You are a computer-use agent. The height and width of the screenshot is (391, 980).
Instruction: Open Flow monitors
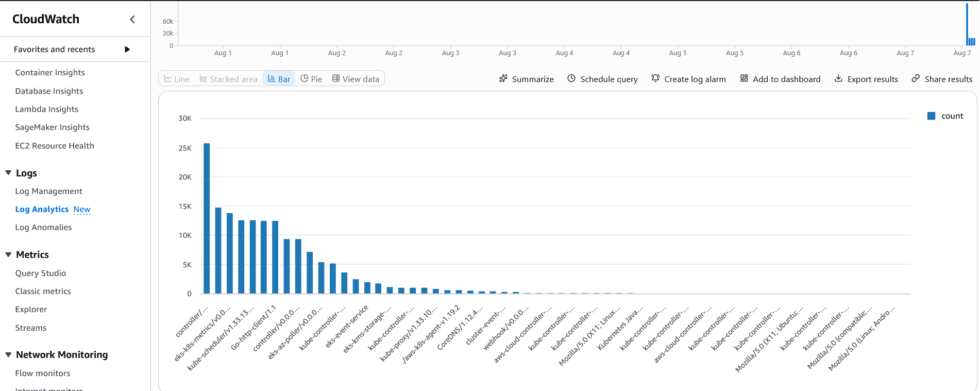point(43,373)
